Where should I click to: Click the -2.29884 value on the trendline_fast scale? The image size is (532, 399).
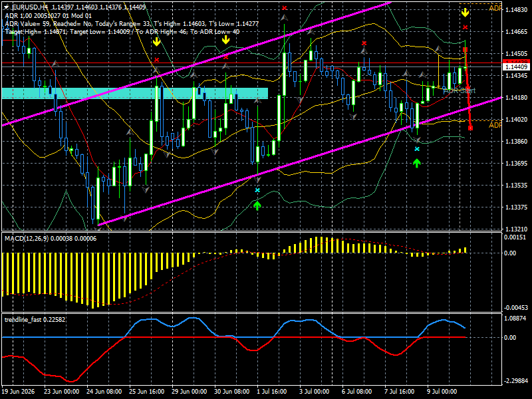coord(516,381)
